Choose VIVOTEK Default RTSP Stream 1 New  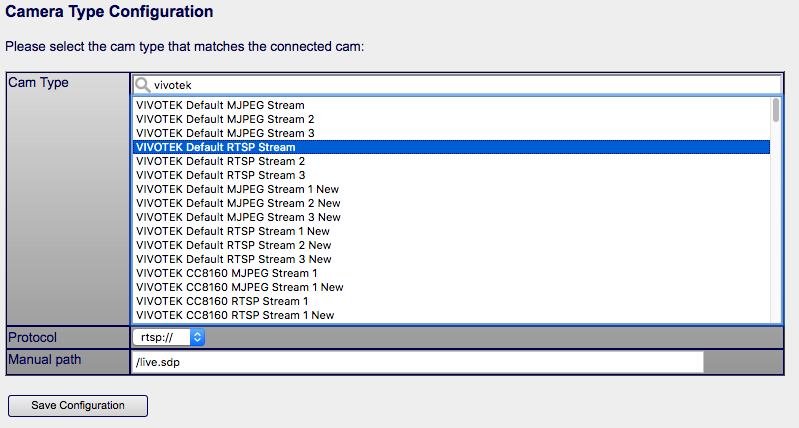(451, 231)
